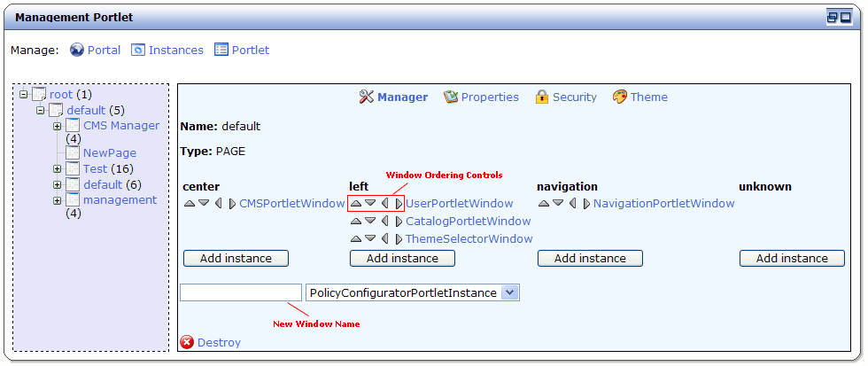Click move-down arrow for UserPortletWindow
This screenshot has width=868, height=366.
[370, 204]
